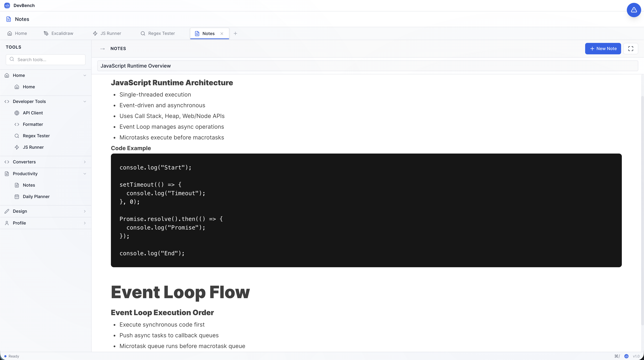Collapse the notes list with the arrow
The width and height of the screenshot is (644, 360).
[x=103, y=48]
